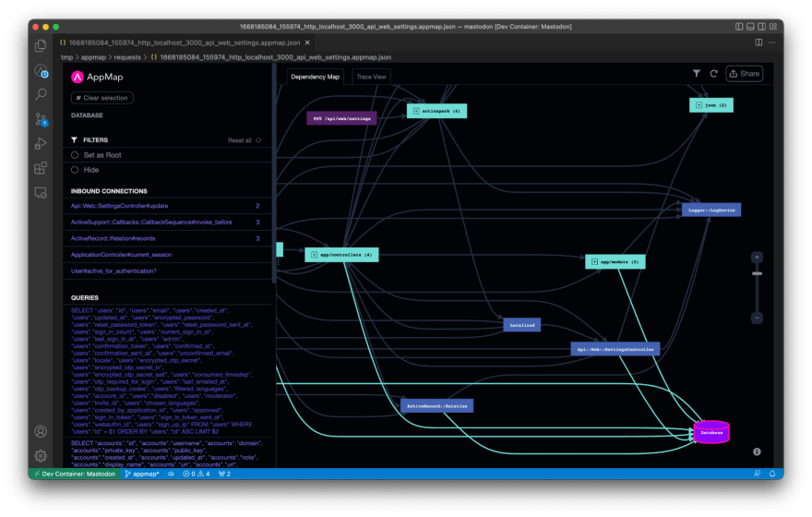Viewport: 812px width, 517px height.
Task: Open the Extensions view
Action: click(41, 168)
